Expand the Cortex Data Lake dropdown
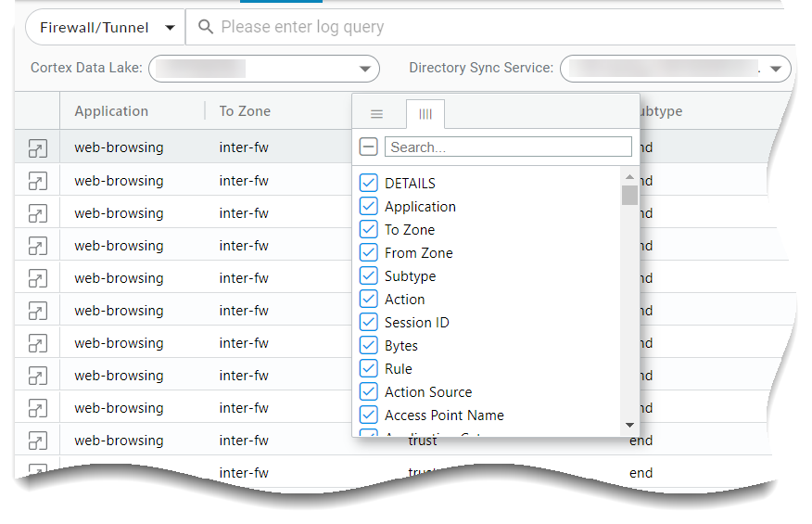The image size is (812, 524). pyautogui.click(x=365, y=68)
